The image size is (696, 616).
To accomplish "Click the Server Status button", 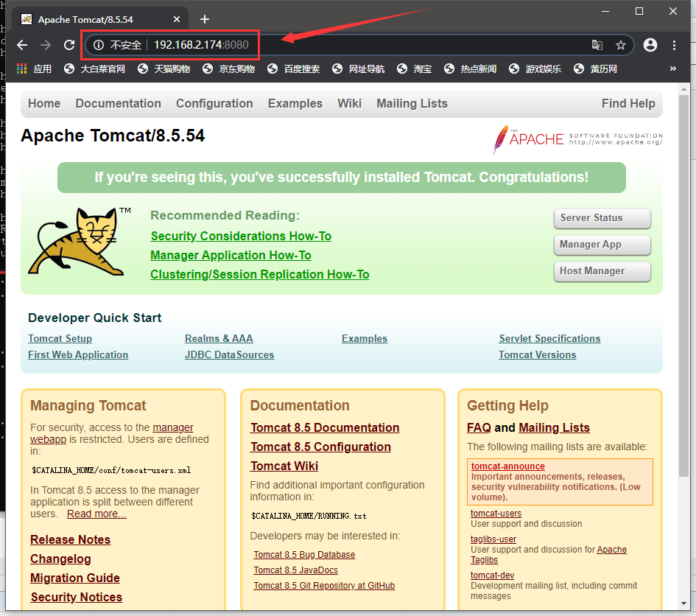I will point(602,218).
